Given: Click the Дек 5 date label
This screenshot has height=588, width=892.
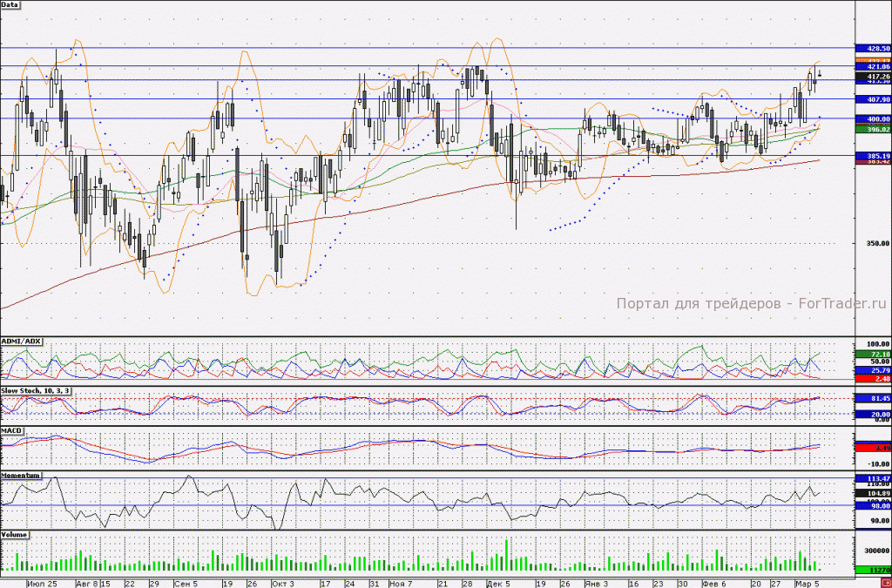Looking at the screenshot, I should coord(499,584).
